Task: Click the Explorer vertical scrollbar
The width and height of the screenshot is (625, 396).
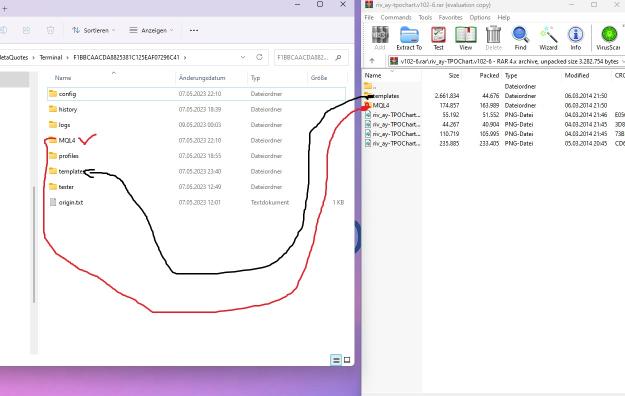Action: pyautogui.click(x=34, y=245)
